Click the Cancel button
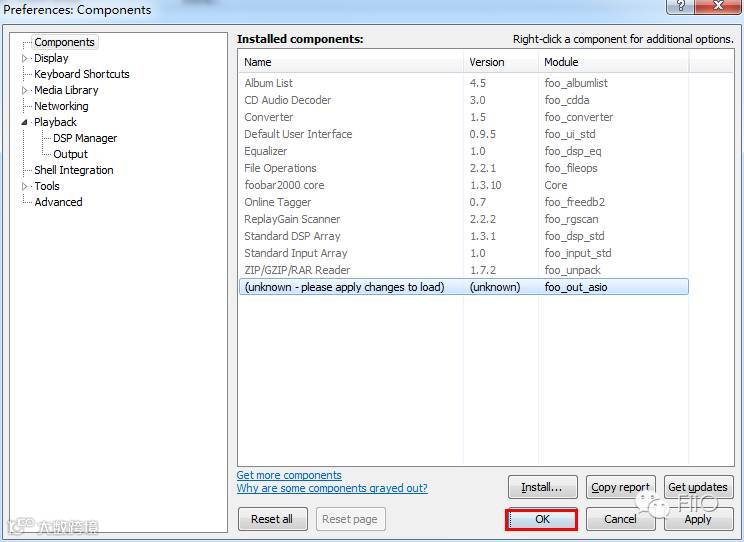 click(x=620, y=519)
